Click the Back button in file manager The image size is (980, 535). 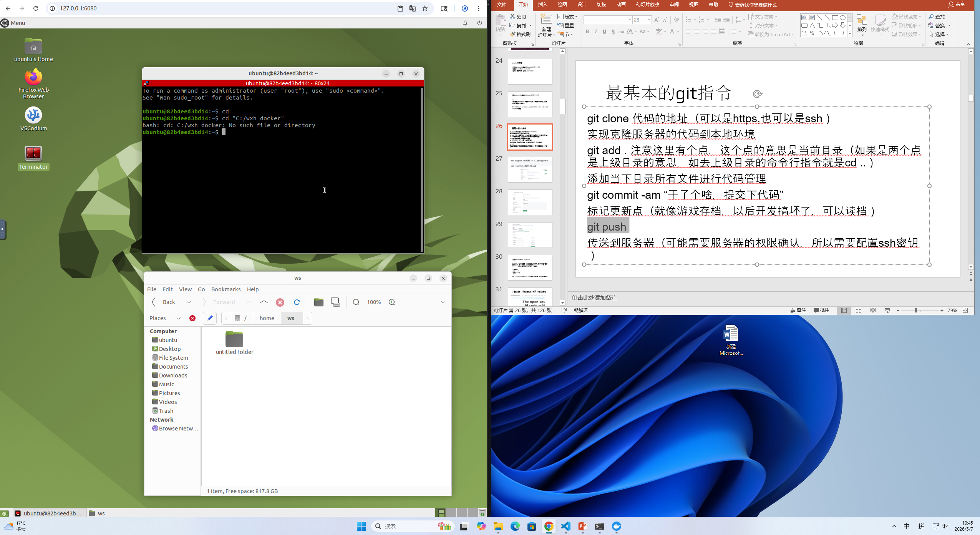point(164,302)
